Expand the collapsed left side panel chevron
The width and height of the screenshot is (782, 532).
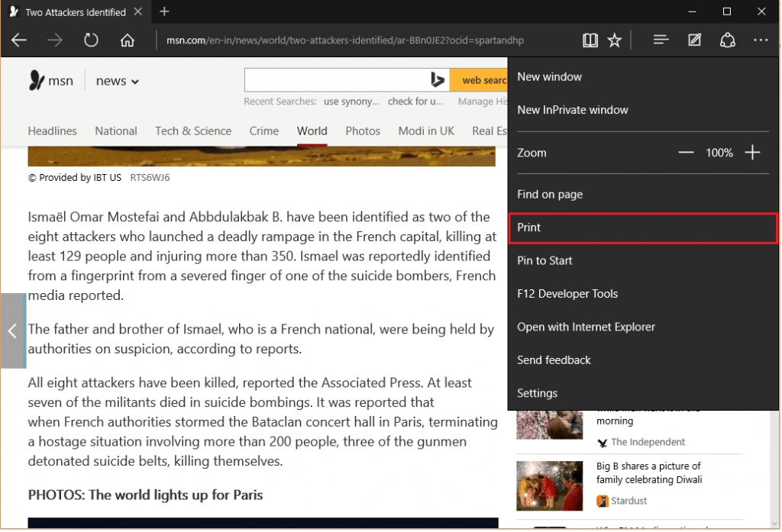12,331
